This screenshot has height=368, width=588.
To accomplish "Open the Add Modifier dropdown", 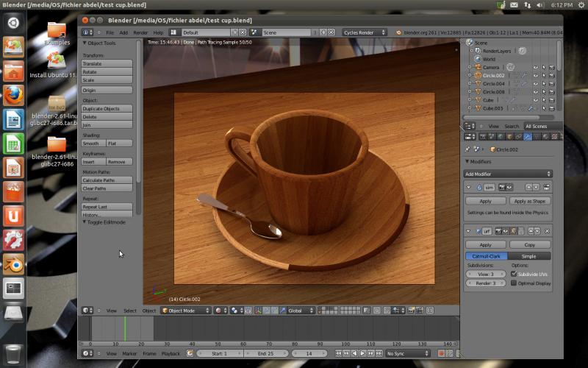I will [x=508, y=174].
